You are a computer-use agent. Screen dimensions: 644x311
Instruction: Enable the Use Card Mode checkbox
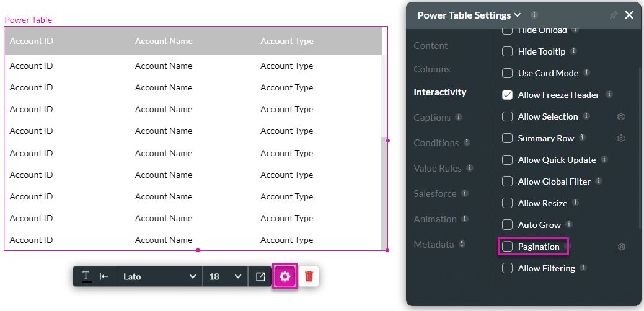click(x=507, y=74)
